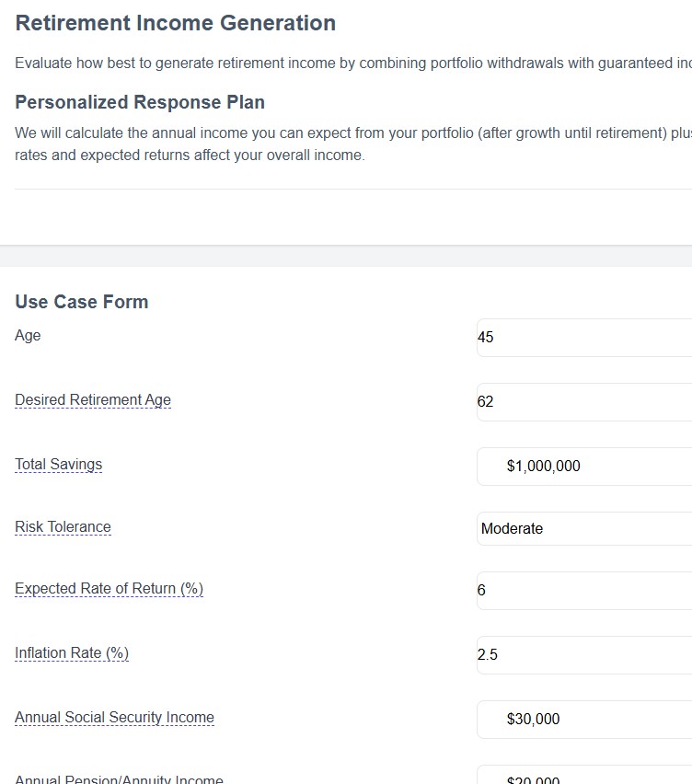This screenshot has height=784, width=692.
Task: Open the Desired Retirement Age label tooltip
Action: pyautogui.click(x=92, y=399)
